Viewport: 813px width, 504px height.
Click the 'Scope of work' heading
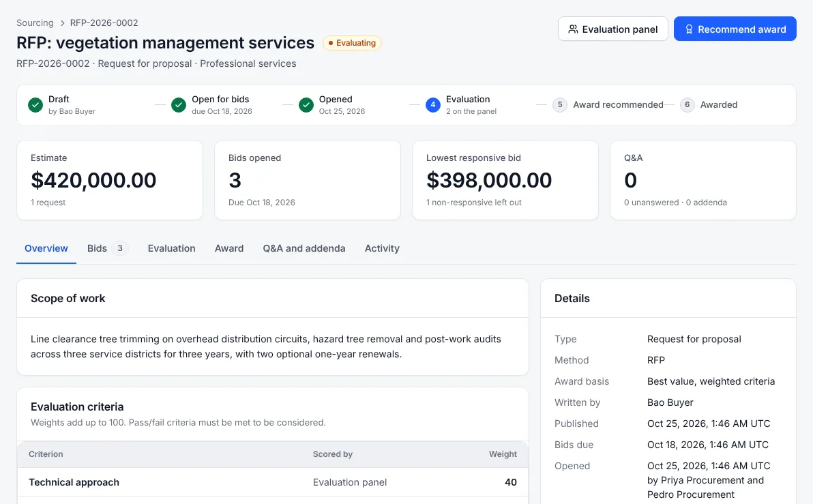coord(68,299)
